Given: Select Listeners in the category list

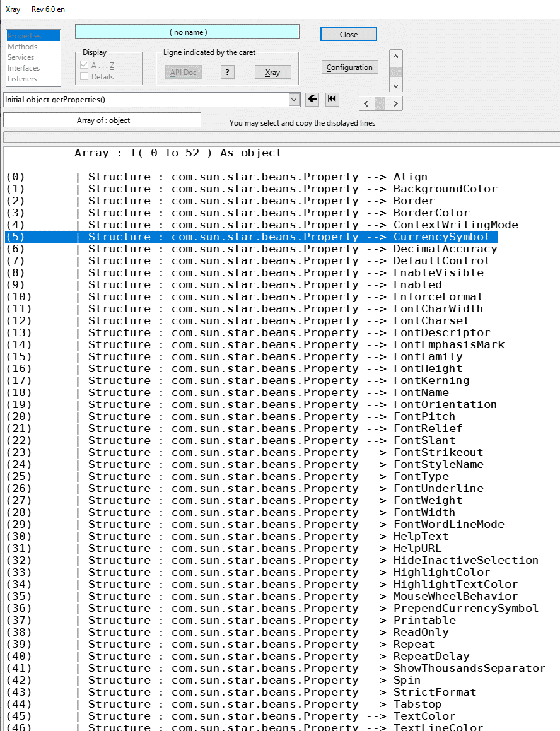Looking at the screenshot, I should (23, 79).
